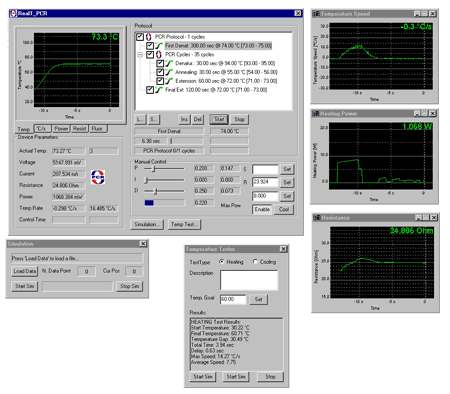This screenshot has height=394, width=450.
Task: Open the Temp Test... dialog button
Action: [184, 224]
